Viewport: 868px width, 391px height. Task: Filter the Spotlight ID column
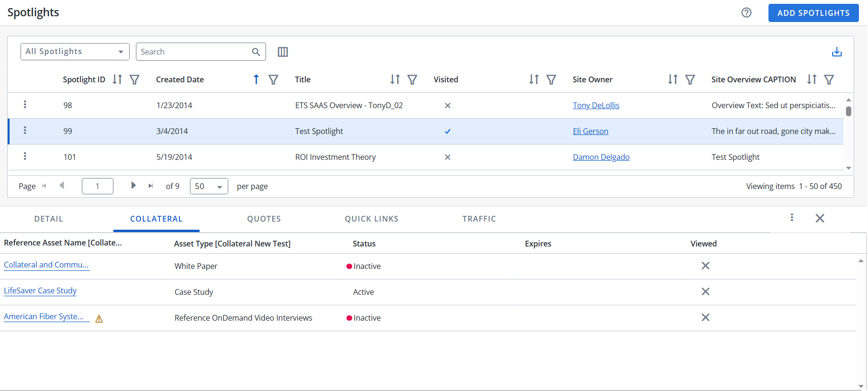tap(134, 79)
